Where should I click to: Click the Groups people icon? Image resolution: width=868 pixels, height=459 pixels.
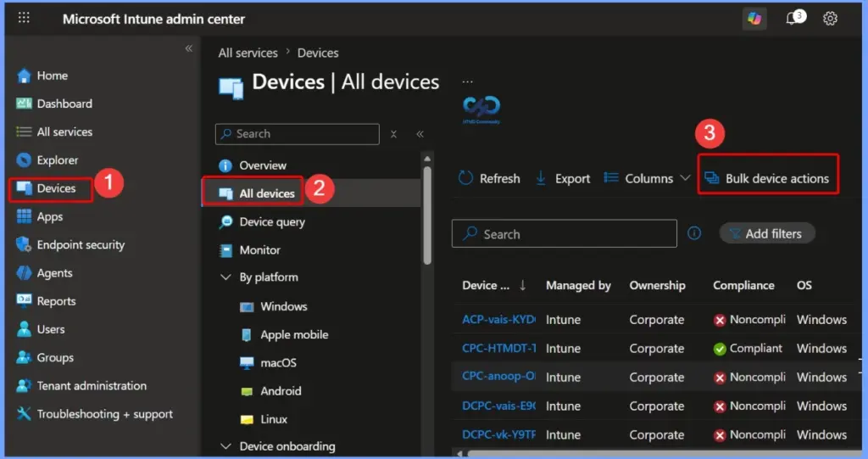coord(24,357)
